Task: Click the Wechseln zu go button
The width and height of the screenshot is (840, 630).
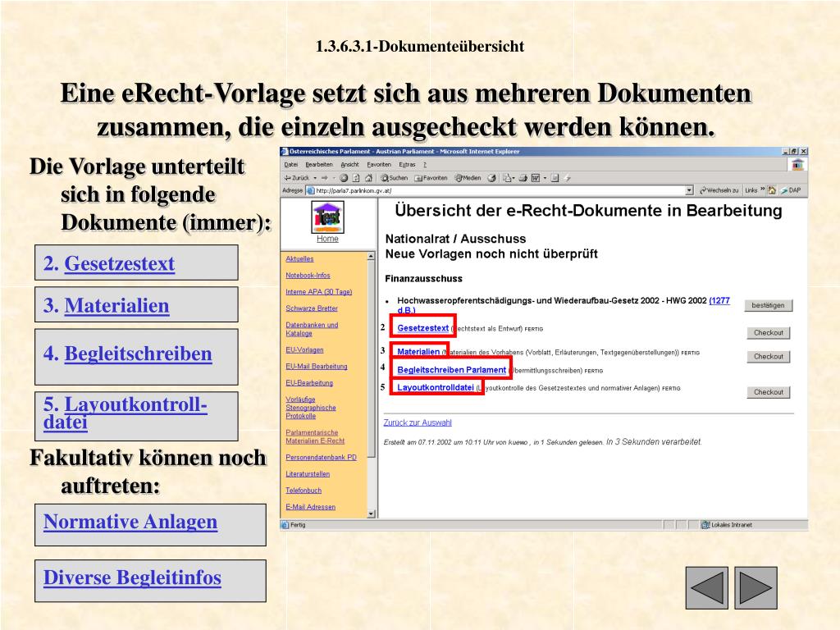Action: tap(719, 190)
